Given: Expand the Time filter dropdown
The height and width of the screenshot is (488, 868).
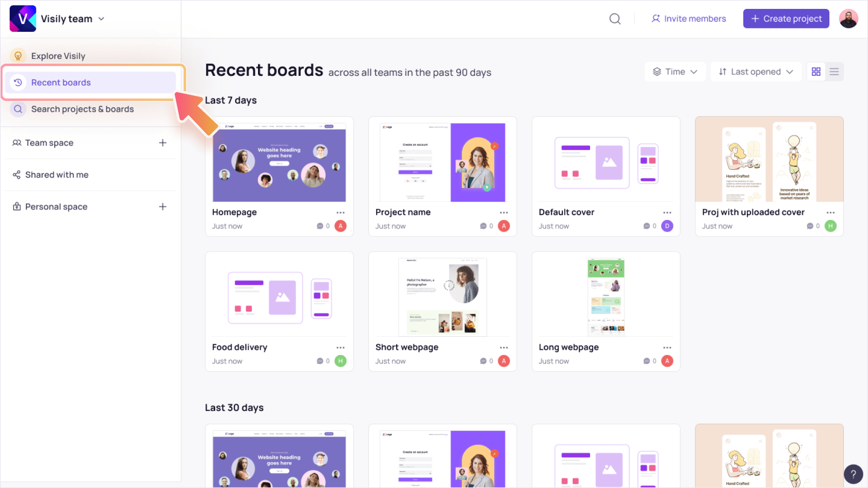Looking at the screenshot, I should [675, 72].
